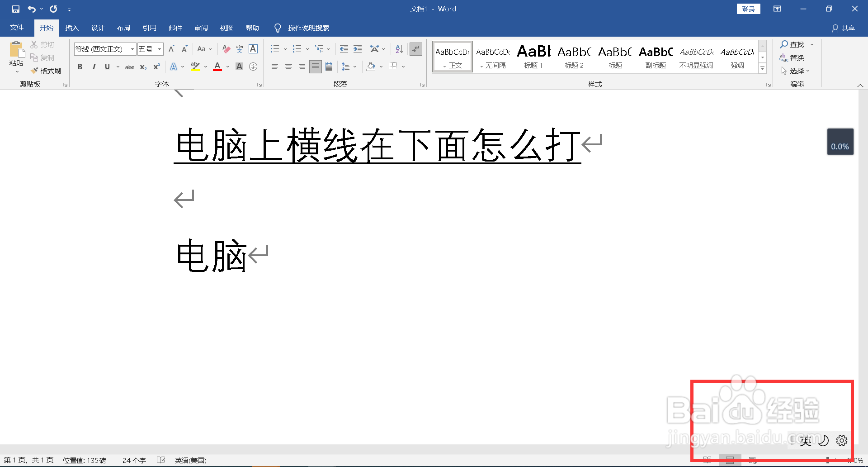Toggle underline formatting
The image size is (868, 467).
pos(107,67)
